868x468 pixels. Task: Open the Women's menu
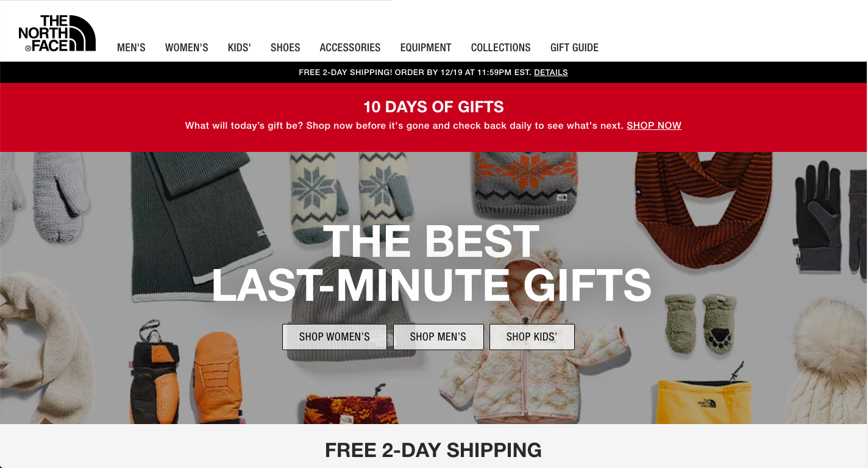(187, 48)
